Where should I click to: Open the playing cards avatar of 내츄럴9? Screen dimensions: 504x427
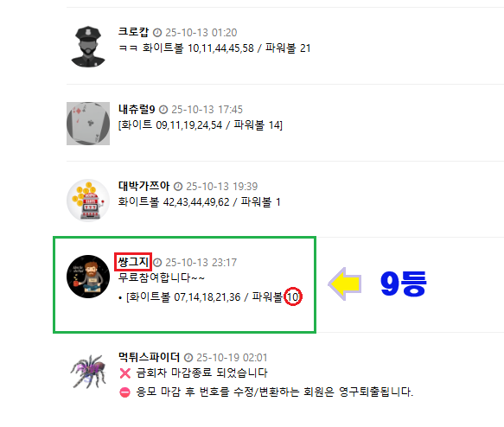pos(88,124)
